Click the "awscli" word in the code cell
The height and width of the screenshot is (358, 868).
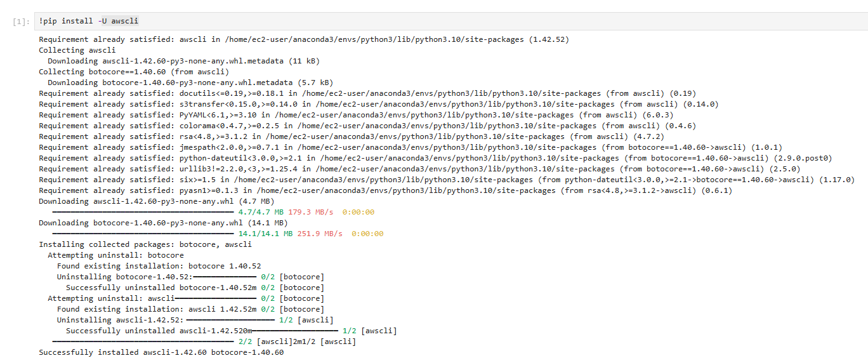pos(124,21)
